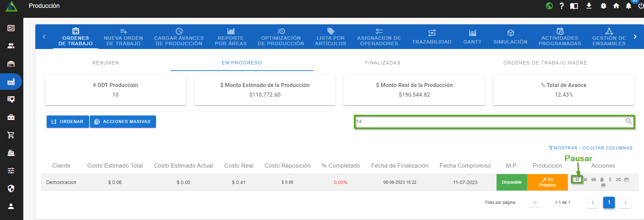644x220 pixels.
Task: Click the shopping cart sidebar icon
Action: click(x=11, y=135)
